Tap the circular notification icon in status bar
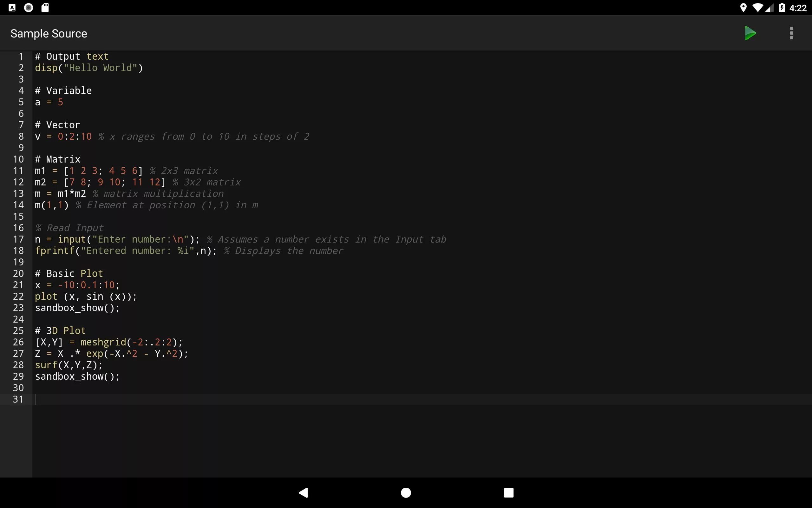812x508 pixels. (29, 8)
